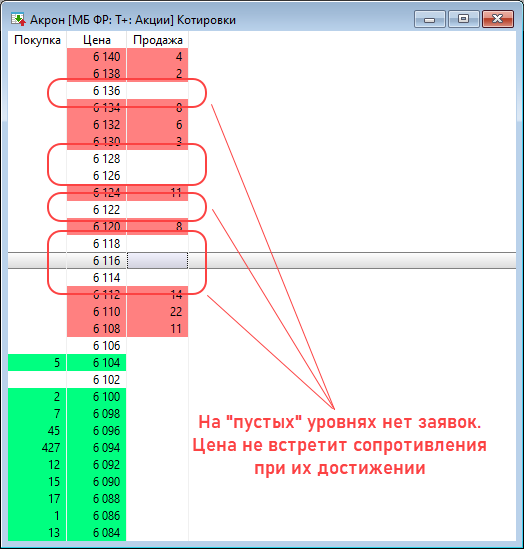Click the 6 128 empty price row
524x549 pixels.
click(97, 159)
